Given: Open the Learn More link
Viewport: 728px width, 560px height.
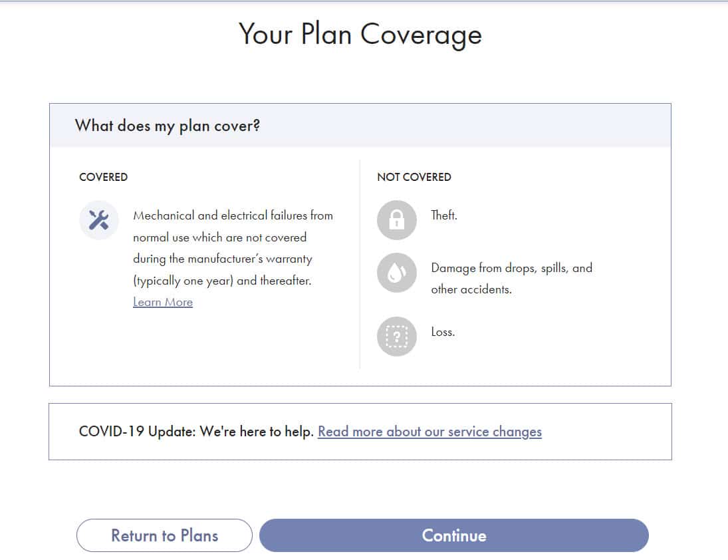Looking at the screenshot, I should (163, 303).
